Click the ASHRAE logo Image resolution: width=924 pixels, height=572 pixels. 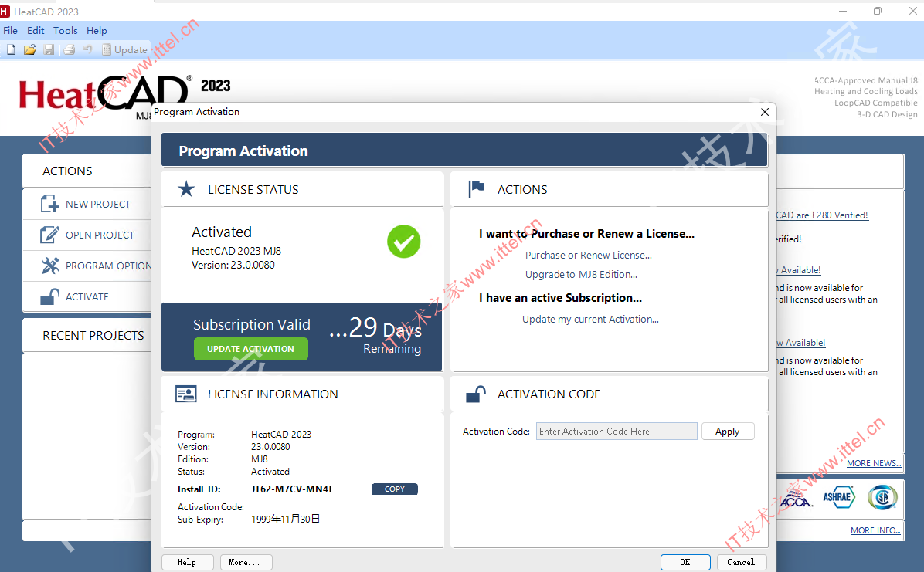coord(838,497)
